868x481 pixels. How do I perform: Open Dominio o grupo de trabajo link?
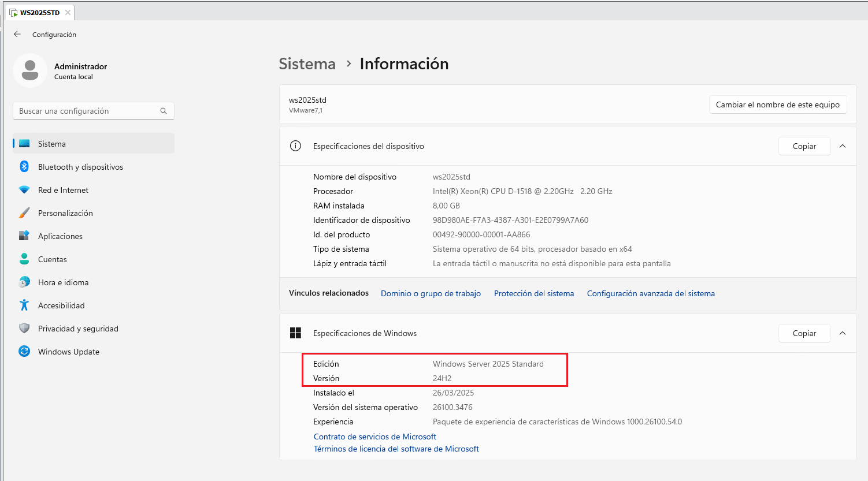[x=431, y=293]
